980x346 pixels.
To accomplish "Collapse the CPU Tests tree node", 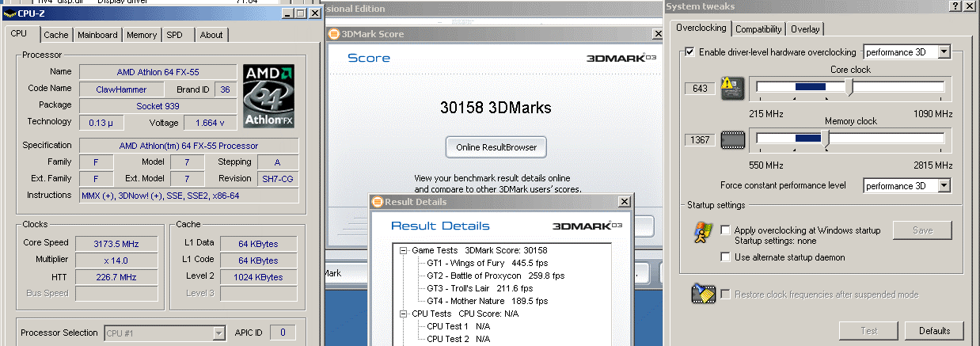I will pos(404,314).
